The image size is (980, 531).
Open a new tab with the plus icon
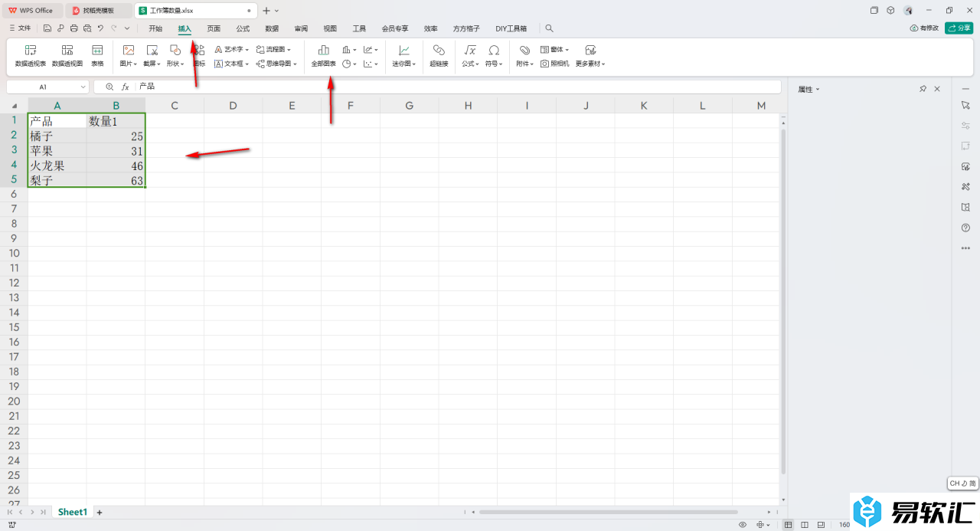(266, 11)
